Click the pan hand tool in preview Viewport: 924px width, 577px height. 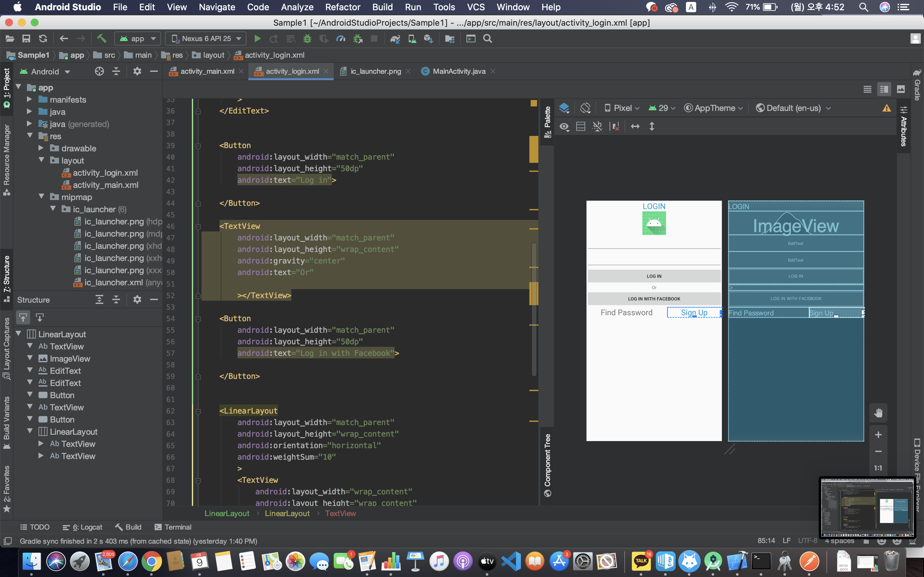pos(878,413)
